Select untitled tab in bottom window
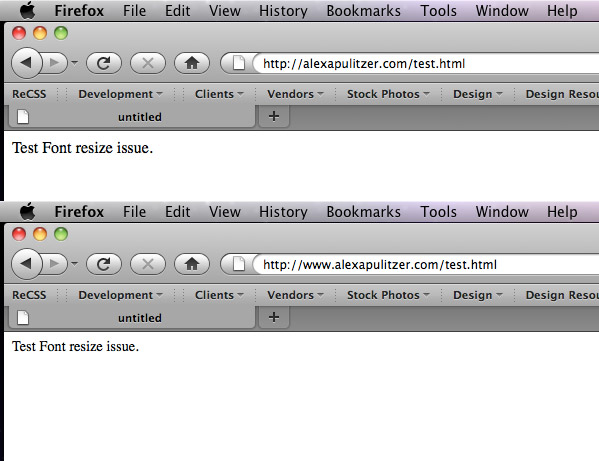The image size is (599, 461). (132, 317)
